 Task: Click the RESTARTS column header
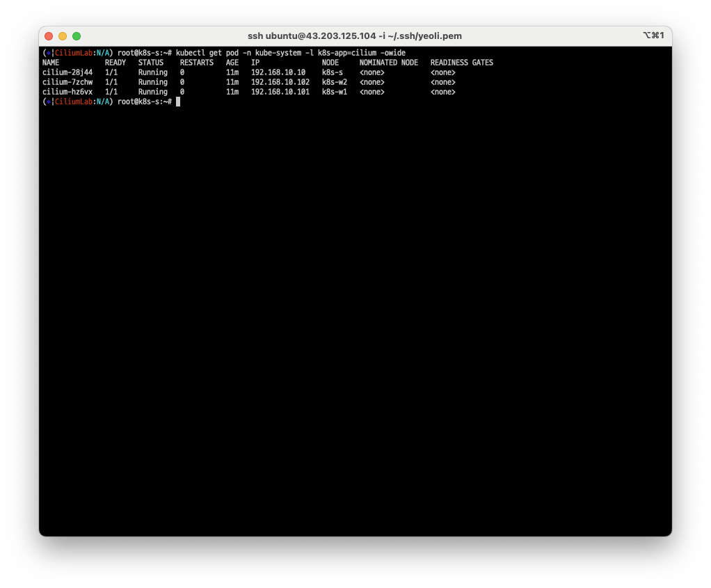196,63
